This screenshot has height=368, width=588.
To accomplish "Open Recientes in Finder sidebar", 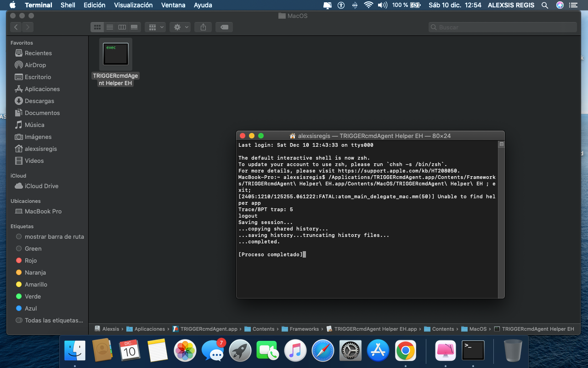I will pos(38,53).
